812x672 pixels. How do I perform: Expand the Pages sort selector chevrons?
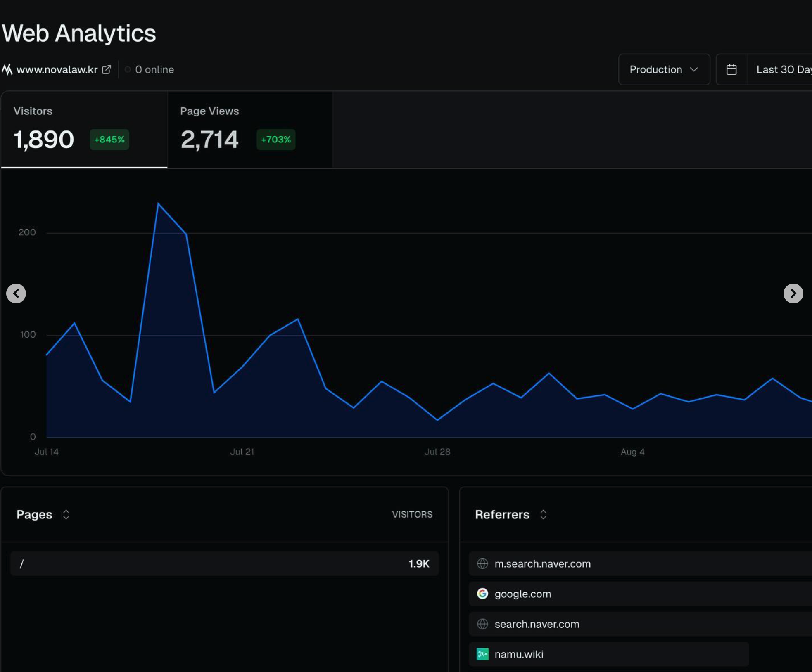click(66, 514)
